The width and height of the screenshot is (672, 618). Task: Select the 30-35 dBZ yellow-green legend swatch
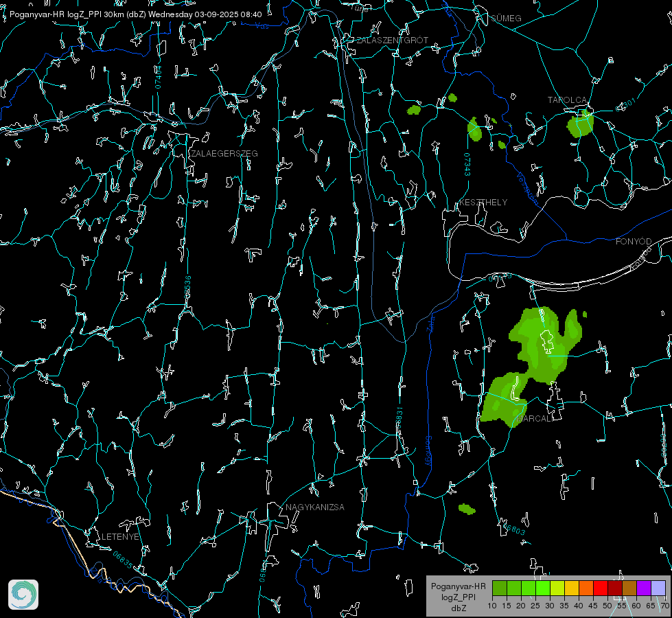point(557,588)
